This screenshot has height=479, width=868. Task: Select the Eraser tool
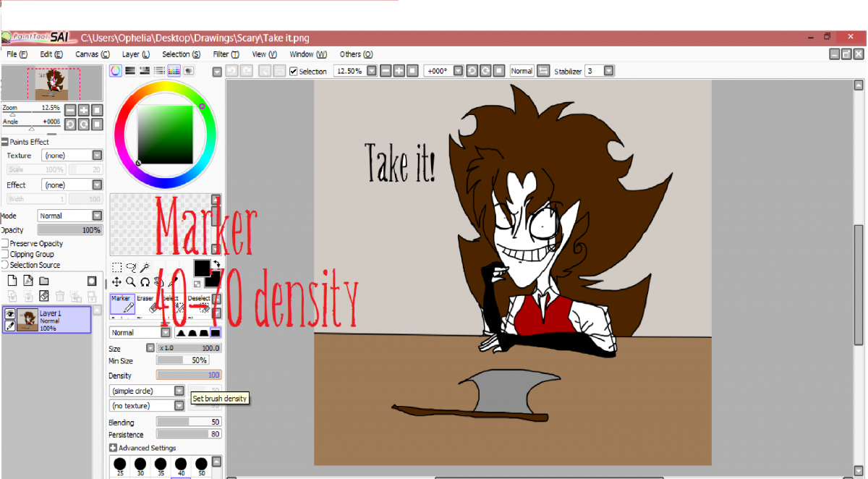pyautogui.click(x=147, y=304)
